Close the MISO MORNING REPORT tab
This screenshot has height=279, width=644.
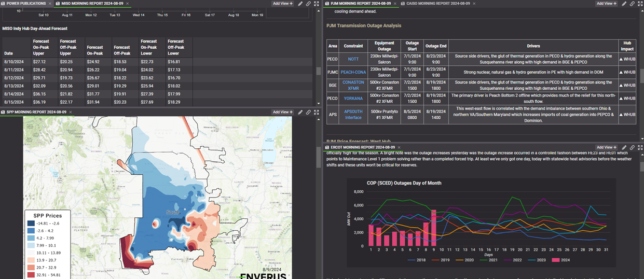[128, 4]
